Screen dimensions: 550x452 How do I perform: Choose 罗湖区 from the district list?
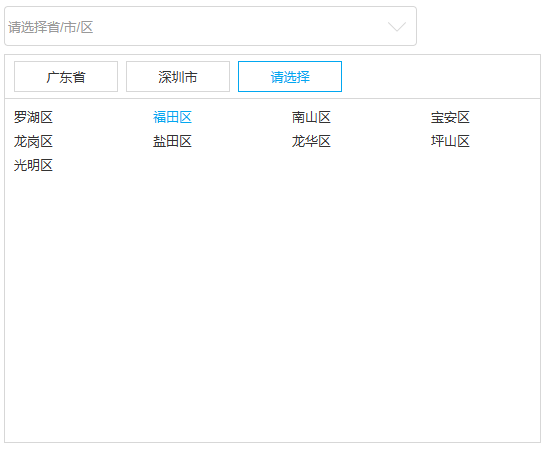tap(33, 117)
